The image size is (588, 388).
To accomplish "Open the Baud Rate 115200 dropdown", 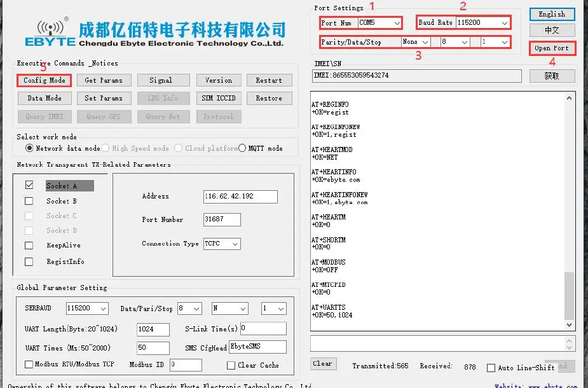I will tap(482, 23).
